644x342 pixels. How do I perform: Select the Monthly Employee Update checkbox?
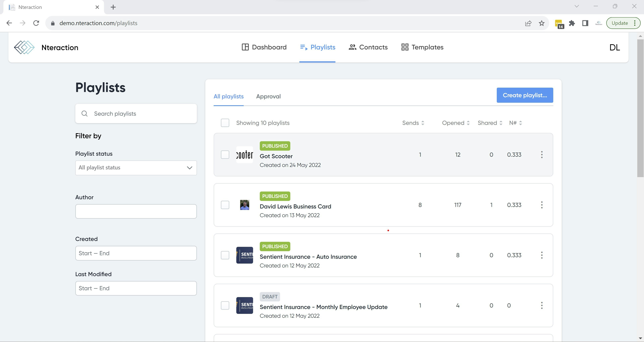[225, 305]
